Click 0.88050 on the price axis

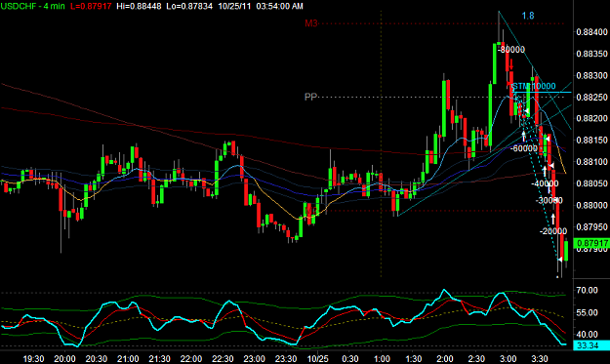tap(591, 183)
